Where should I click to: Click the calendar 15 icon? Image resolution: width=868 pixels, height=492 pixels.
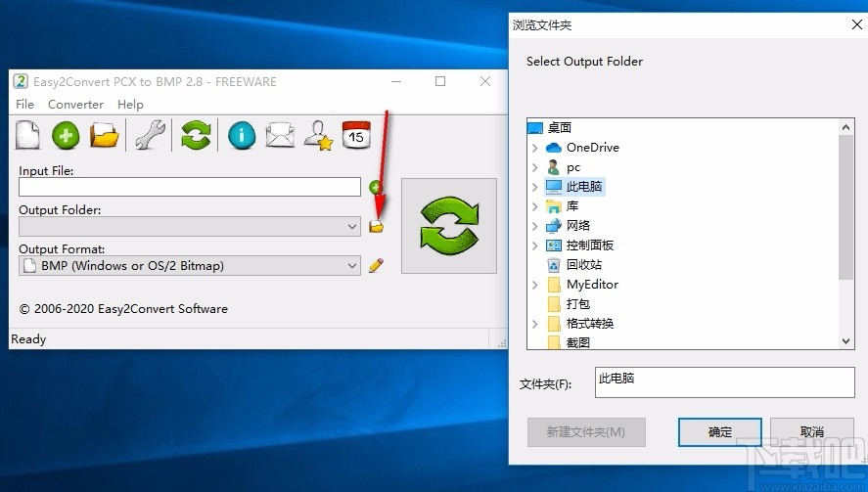(356, 135)
